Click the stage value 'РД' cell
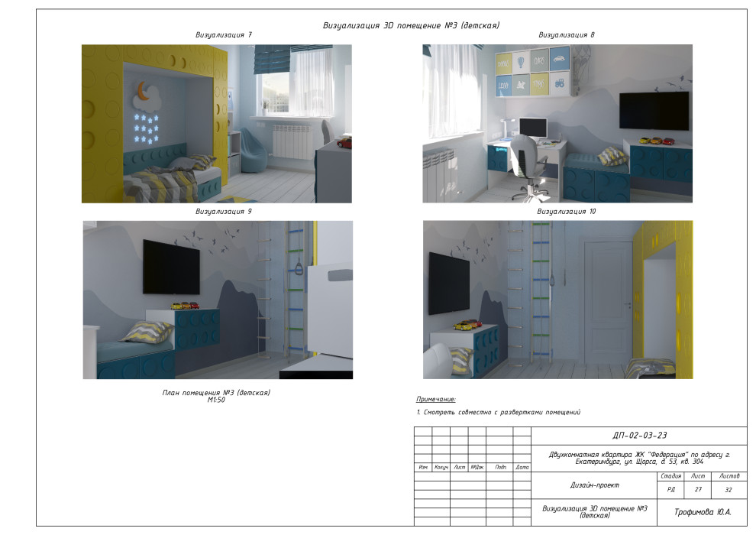This screenshot has width=756, height=535. tap(670, 490)
